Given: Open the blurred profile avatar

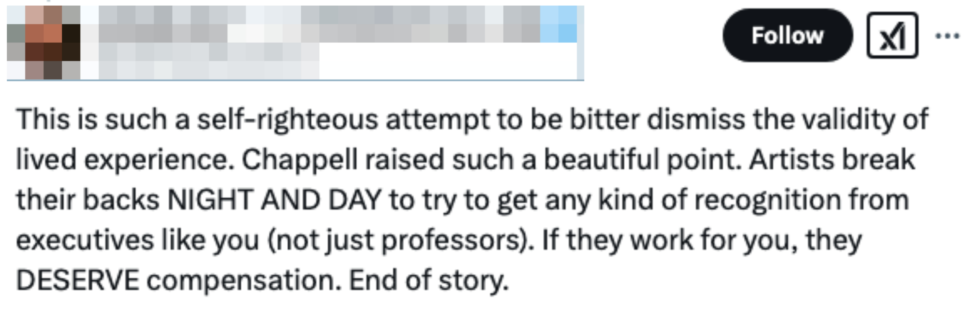Looking at the screenshot, I should (x=44, y=43).
